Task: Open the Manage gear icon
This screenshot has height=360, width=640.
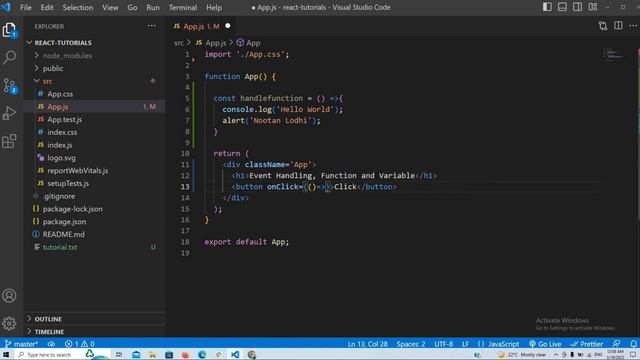Action: [9, 323]
